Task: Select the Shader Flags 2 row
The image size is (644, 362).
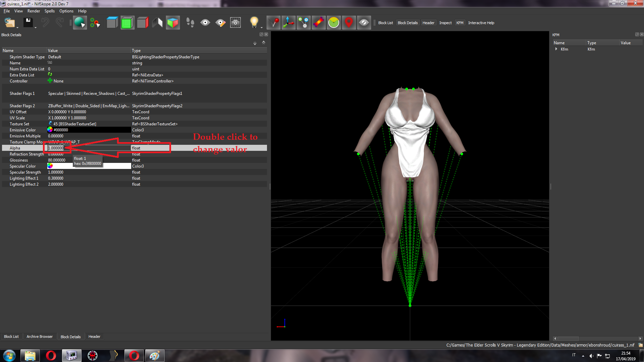Action: pos(134,106)
